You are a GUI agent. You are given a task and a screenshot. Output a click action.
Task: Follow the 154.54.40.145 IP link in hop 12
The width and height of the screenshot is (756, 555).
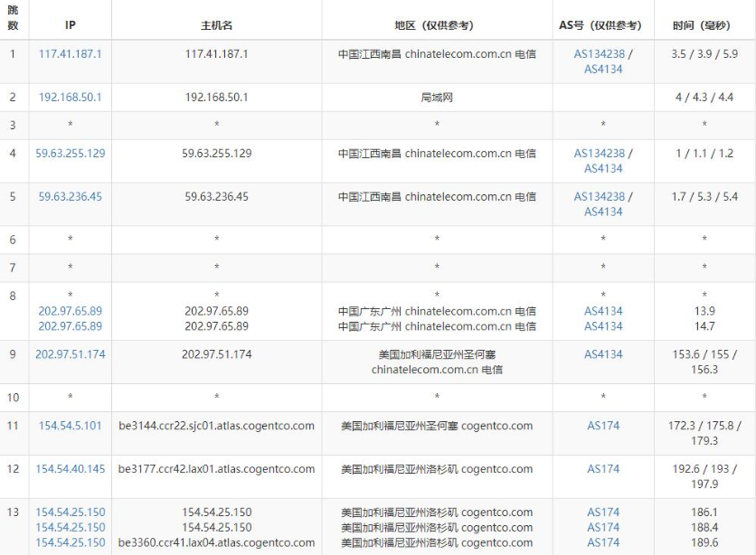(70, 469)
